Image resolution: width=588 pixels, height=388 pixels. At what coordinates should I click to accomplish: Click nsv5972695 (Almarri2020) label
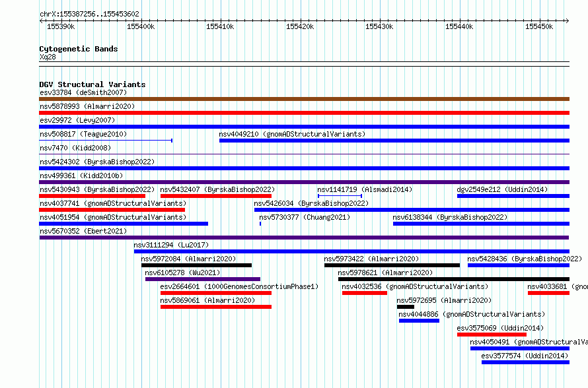click(x=444, y=300)
